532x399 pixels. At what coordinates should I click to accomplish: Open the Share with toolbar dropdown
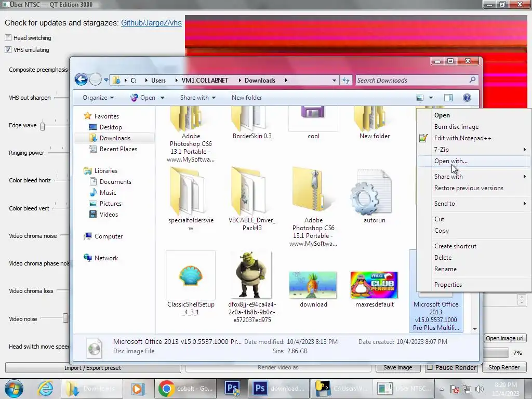pyautogui.click(x=198, y=98)
